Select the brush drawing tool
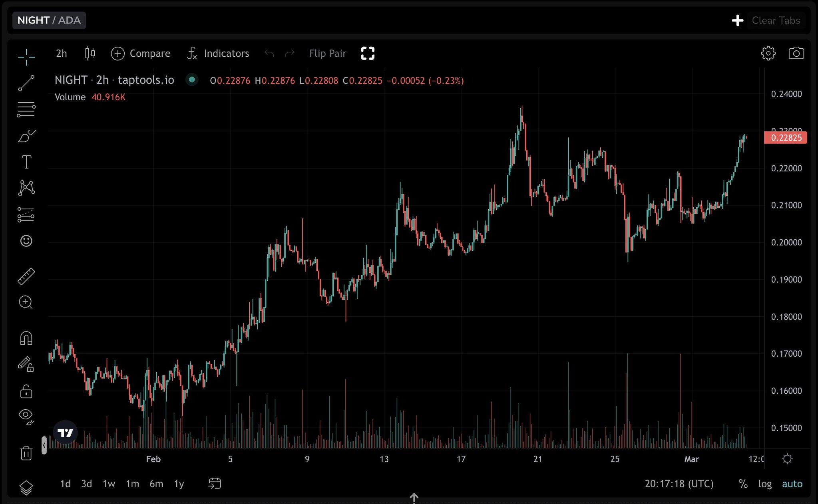Viewport: 818px width, 504px height. point(26,137)
